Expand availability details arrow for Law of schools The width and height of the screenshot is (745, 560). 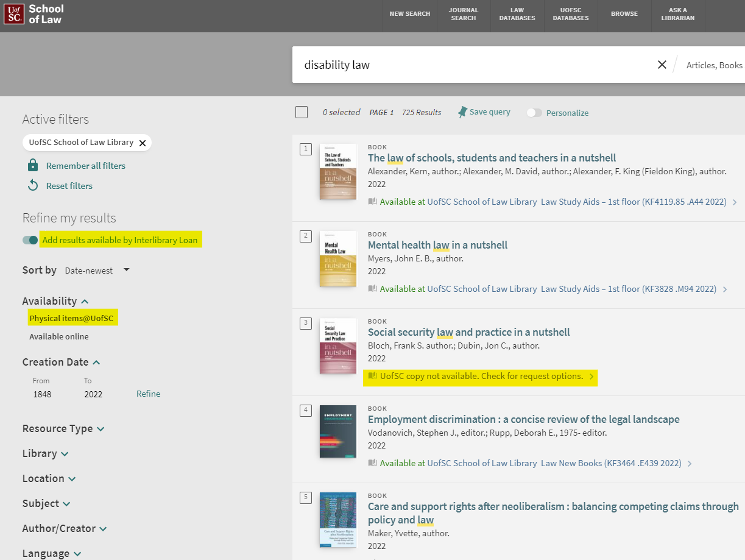735,202
